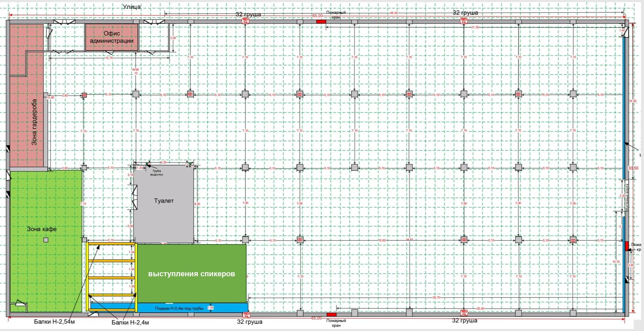Select the red fire hydrant marker on the top wall
Image resolution: width=644 pixels, height=331 pixels.
point(321,22)
